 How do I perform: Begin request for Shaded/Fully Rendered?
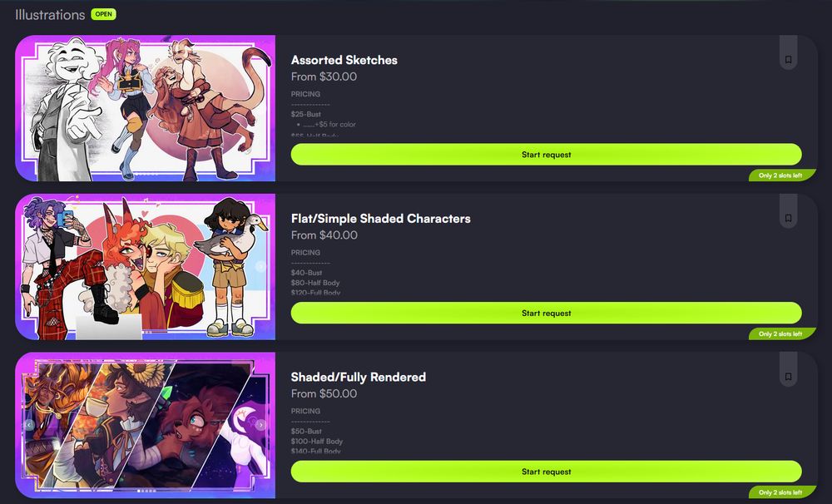tap(546, 472)
